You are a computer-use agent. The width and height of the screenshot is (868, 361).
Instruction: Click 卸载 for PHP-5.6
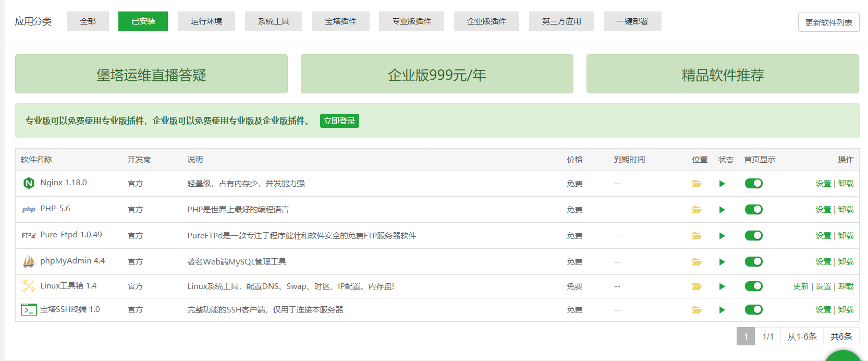pyautogui.click(x=846, y=210)
